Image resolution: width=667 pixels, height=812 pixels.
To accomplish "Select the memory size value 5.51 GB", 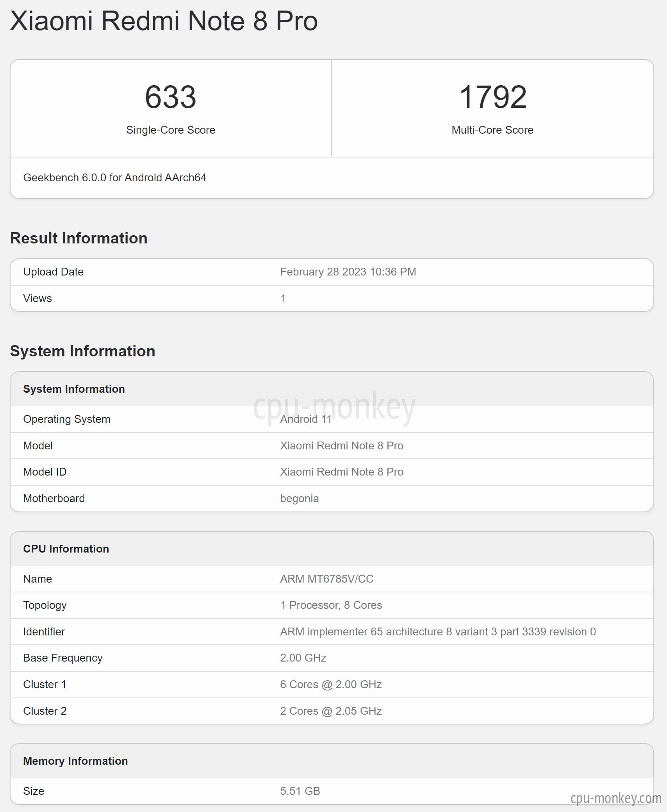I will pyautogui.click(x=300, y=791).
